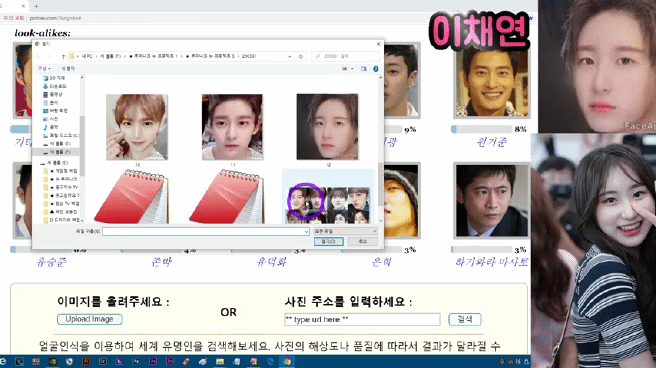Select the first red notepad file icon
656x368 pixels.
click(x=131, y=197)
